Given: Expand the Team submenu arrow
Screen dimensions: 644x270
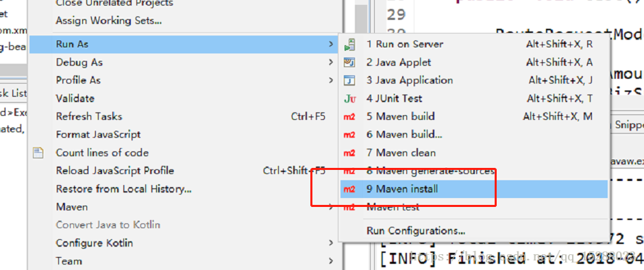Looking at the screenshot, I should pyautogui.click(x=331, y=261).
